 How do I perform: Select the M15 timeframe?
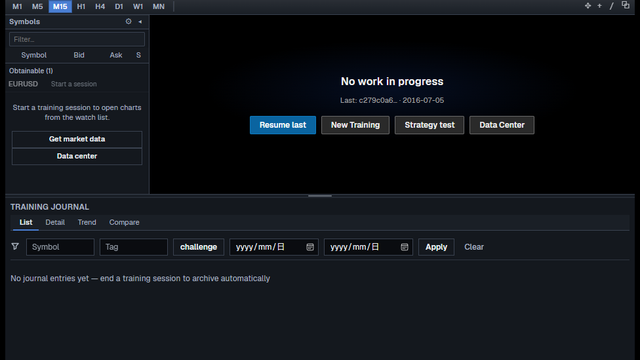pyautogui.click(x=60, y=7)
